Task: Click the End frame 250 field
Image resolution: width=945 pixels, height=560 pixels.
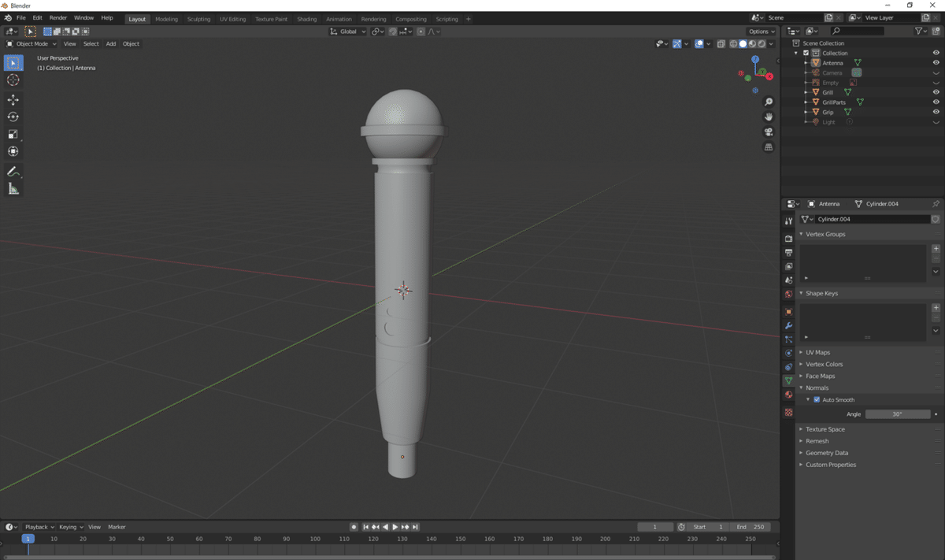Action: [x=750, y=527]
